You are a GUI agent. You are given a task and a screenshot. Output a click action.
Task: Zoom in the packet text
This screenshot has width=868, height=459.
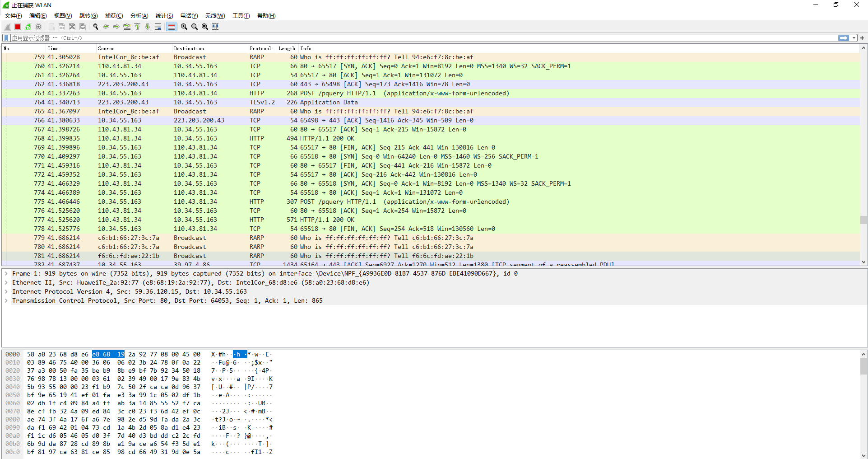click(184, 27)
